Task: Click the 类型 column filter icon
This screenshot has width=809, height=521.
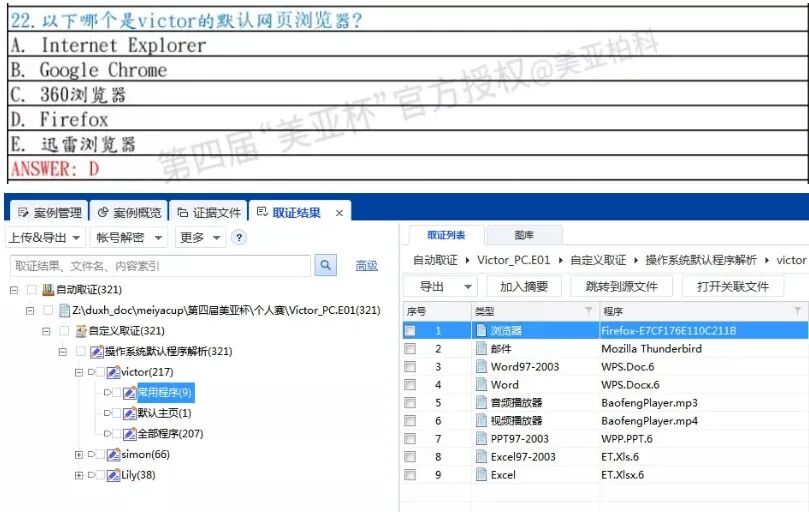Action: tap(588, 311)
